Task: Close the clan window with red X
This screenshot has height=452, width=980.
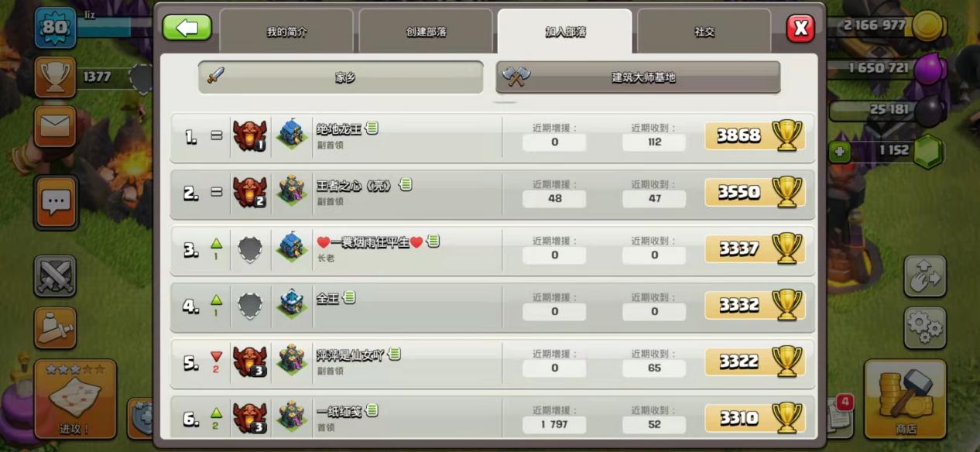Action: pyautogui.click(x=800, y=29)
